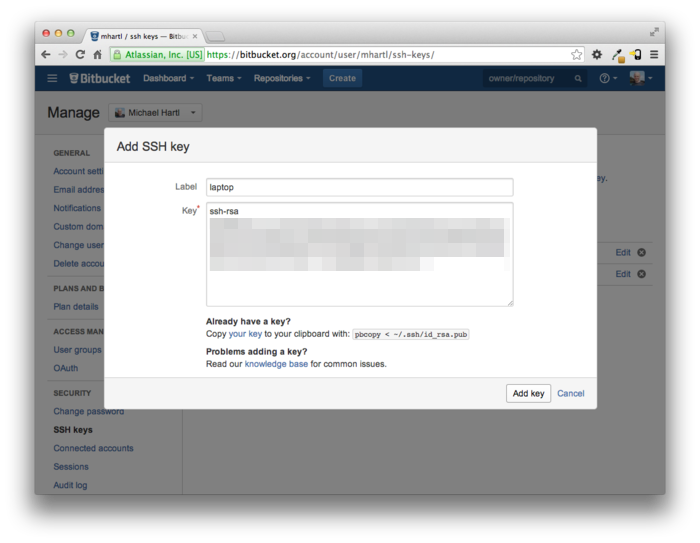The width and height of the screenshot is (700, 543).
Task: Open the Bitbucket sidebar hamburger menu
Action: click(x=52, y=79)
